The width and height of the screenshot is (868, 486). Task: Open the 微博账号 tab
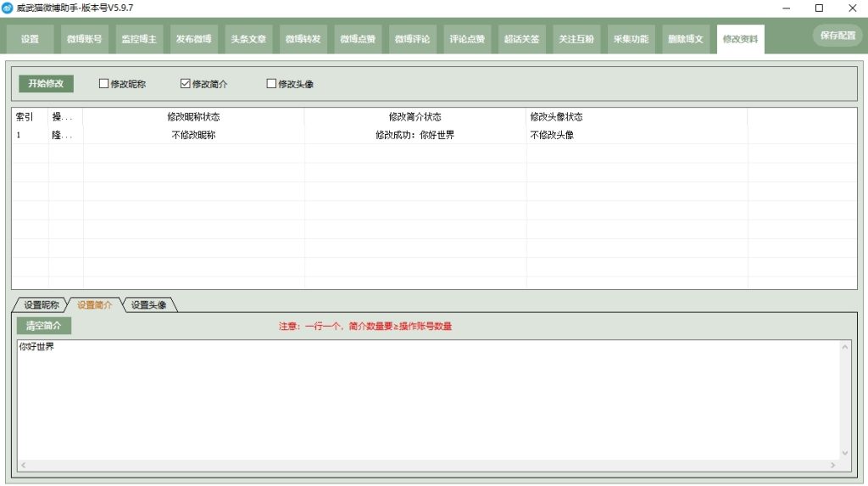point(84,39)
